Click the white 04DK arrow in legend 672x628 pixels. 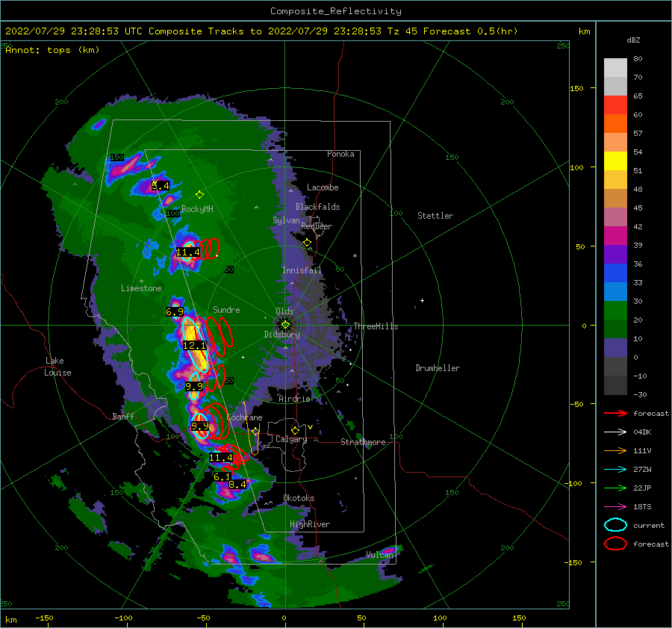point(615,432)
